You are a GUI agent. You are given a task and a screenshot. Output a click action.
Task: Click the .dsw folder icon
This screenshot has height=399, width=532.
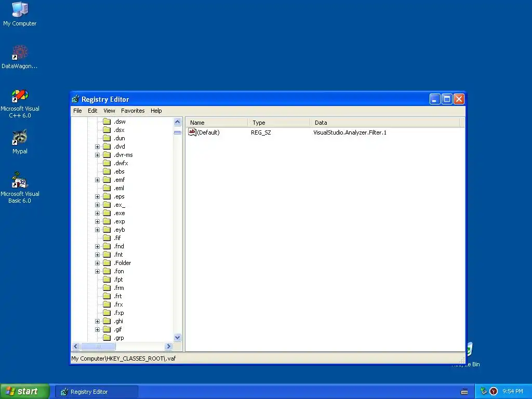[107, 122]
